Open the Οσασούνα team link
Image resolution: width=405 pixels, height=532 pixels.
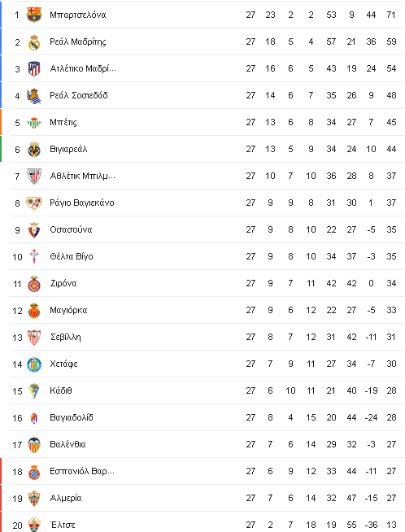71,229
